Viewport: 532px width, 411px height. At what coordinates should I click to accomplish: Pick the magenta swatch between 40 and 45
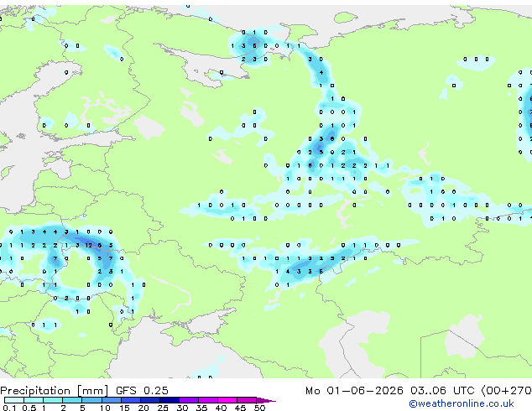[x=227, y=400]
